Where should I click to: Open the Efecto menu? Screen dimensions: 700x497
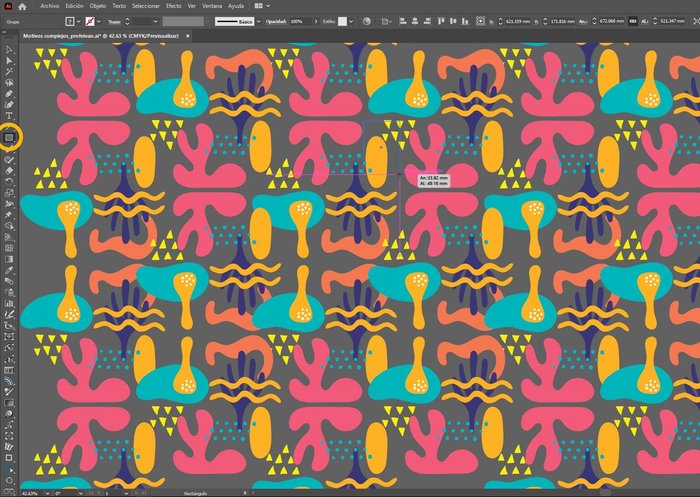(176, 6)
